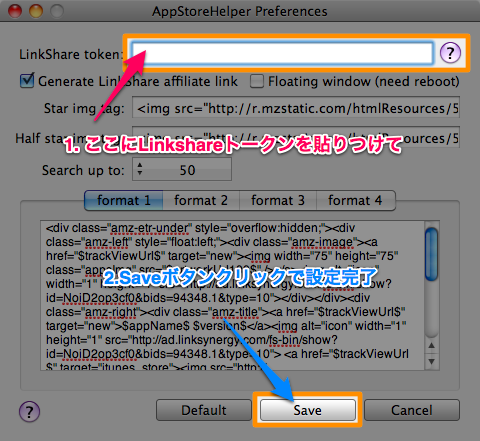Focus the LinkShare token input field

[282, 53]
